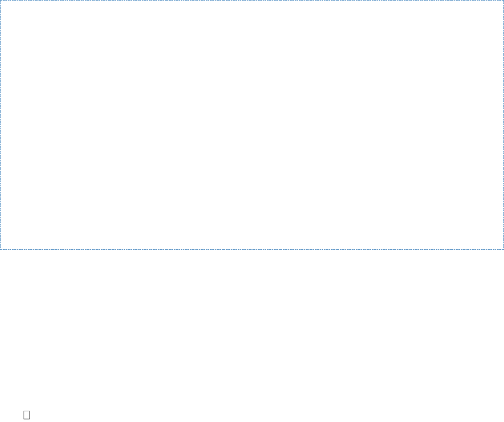Click the top dashed border of the frame

pyautogui.click(x=252, y=1)
